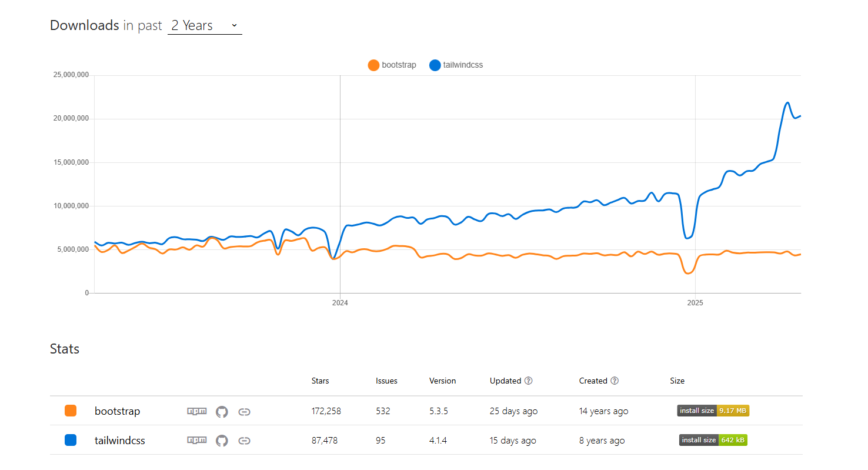Click the Version column header
The image size is (868, 470).
(x=443, y=381)
